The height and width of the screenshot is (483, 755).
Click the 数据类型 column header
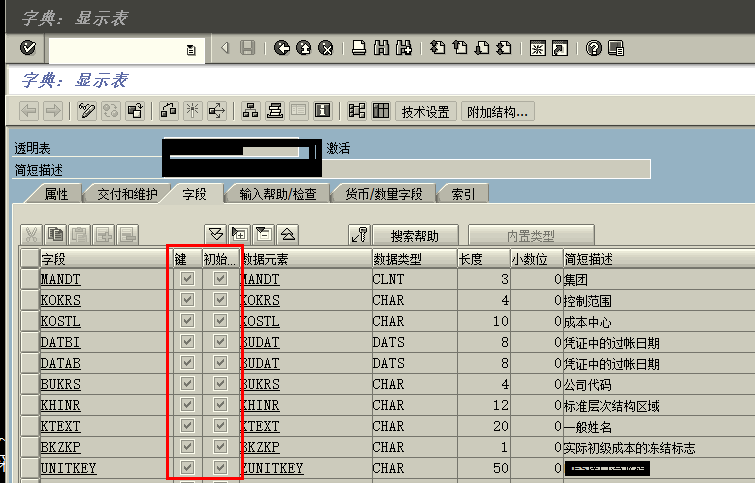[415, 259]
